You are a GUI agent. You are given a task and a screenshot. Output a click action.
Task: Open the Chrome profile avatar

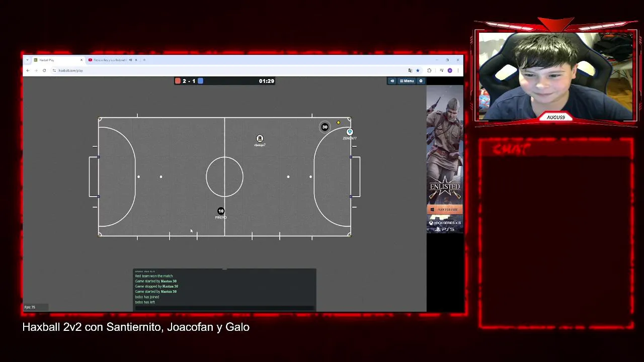point(450,70)
